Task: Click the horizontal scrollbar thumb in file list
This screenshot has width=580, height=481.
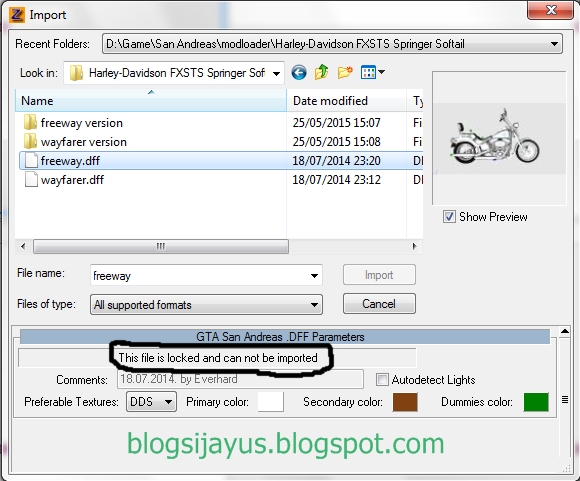Action: coord(161,246)
